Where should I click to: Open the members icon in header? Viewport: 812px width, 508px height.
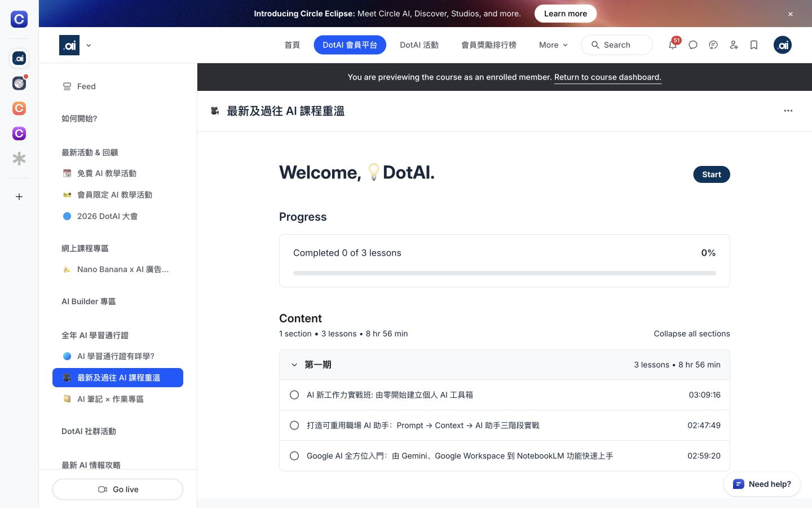tap(734, 45)
